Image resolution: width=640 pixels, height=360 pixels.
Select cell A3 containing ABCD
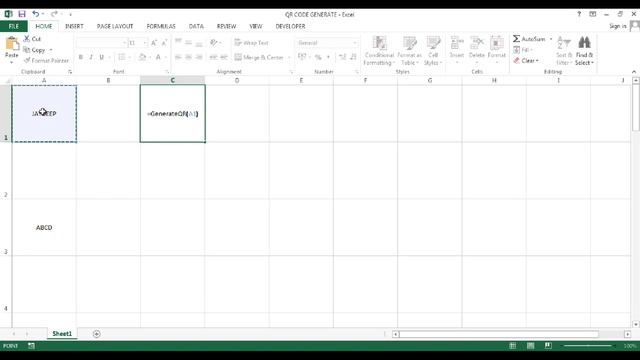[x=44, y=227]
